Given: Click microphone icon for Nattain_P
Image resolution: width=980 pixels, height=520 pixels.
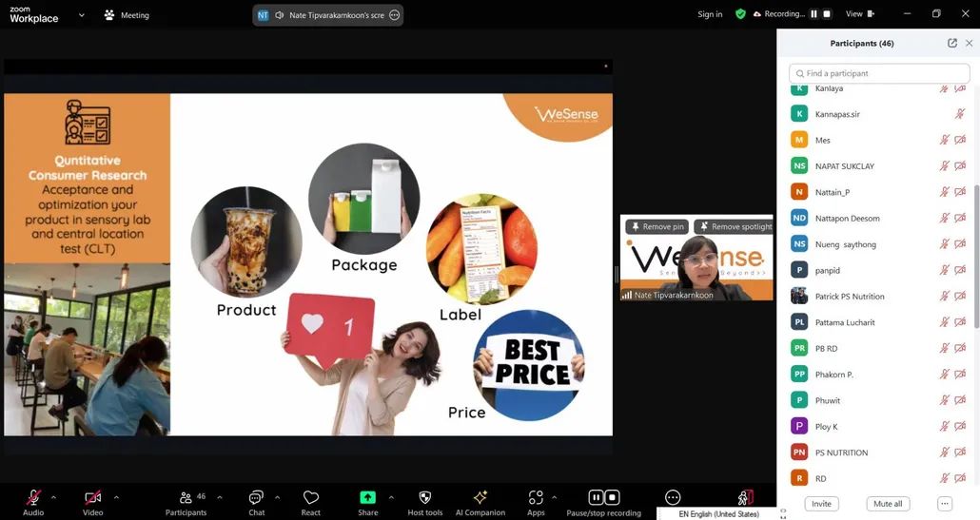Looking at the screenshot, I should (945, 192).
